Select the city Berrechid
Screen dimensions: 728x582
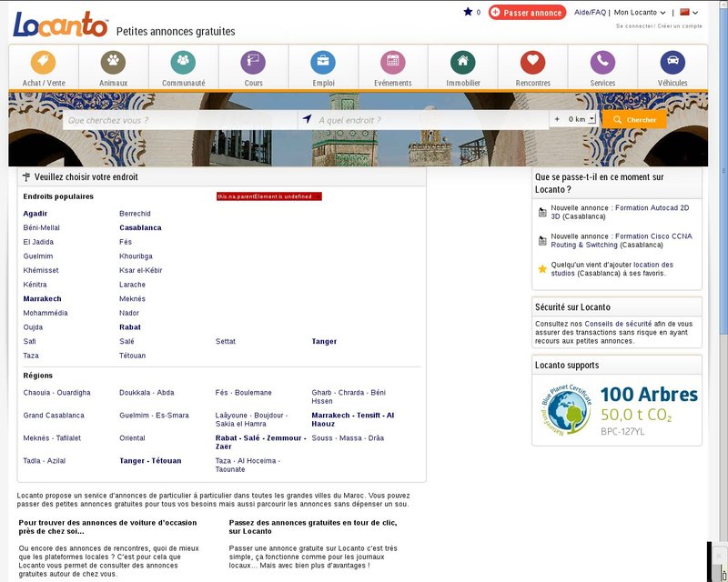(135, 214)
